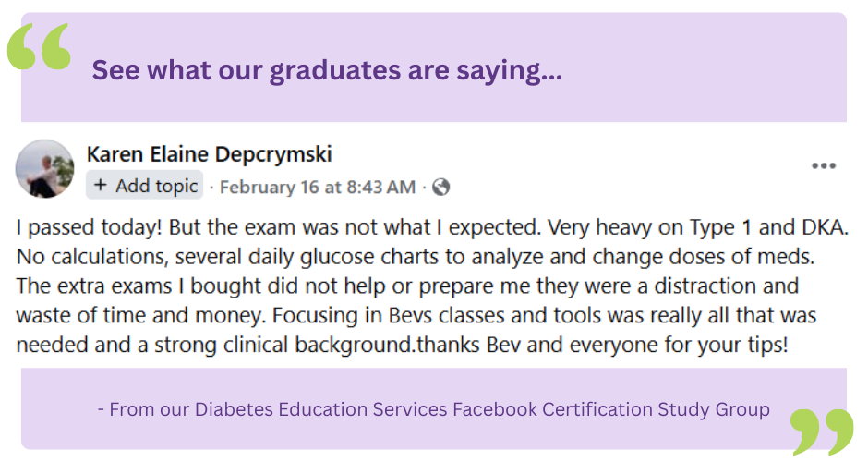
Task: Click the "The extra exams I bought" line
Action: click(129, 286)
